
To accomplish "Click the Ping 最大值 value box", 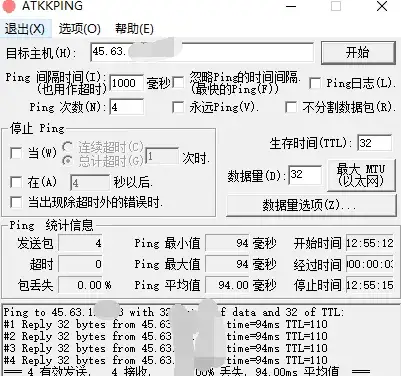I will (227, 264).
